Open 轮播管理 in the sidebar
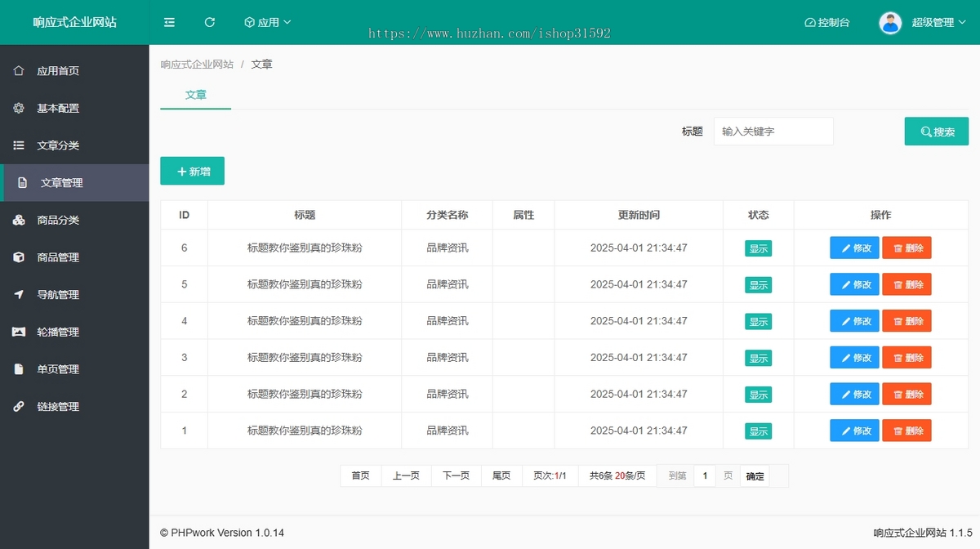 tap(58, 333)
